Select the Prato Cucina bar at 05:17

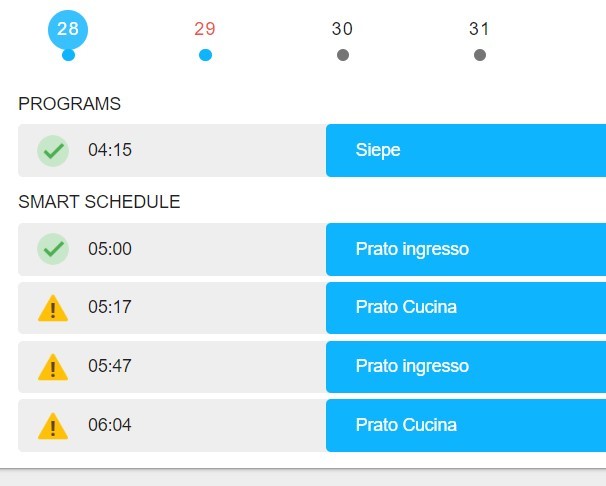[x=466, y=308]
